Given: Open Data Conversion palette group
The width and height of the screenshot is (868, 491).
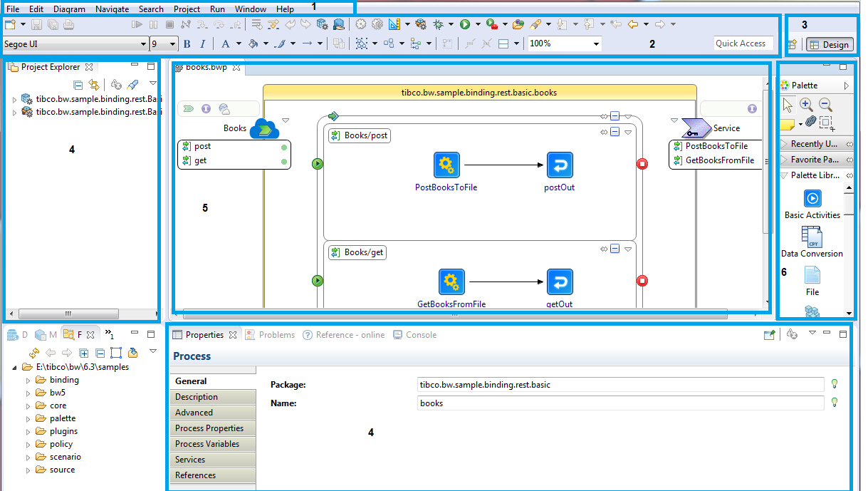Looking at the screenshot, I should (x=812, y=237).
